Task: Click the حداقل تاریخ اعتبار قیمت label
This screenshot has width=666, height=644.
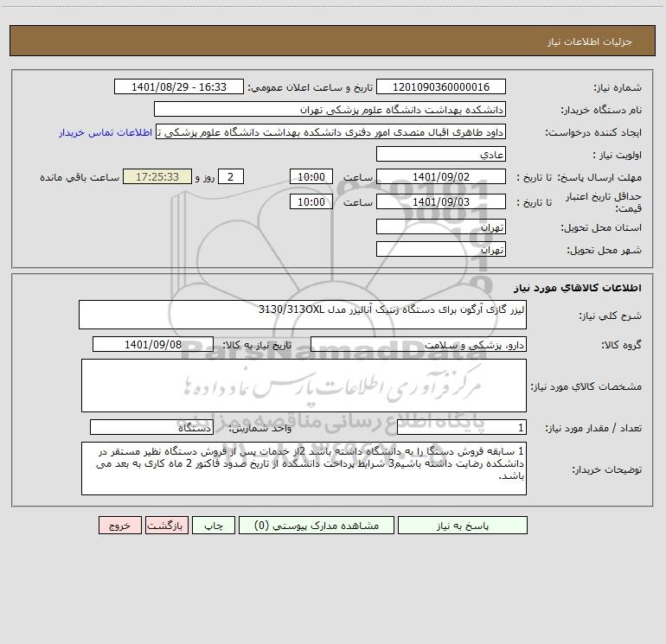Action: (604, 202)
